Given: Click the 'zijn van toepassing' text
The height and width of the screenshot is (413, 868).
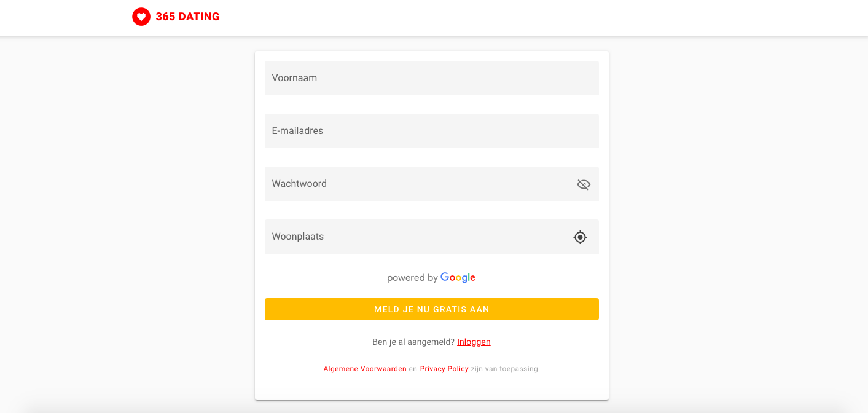Looking at the screenshot, I should pos(505,369).
